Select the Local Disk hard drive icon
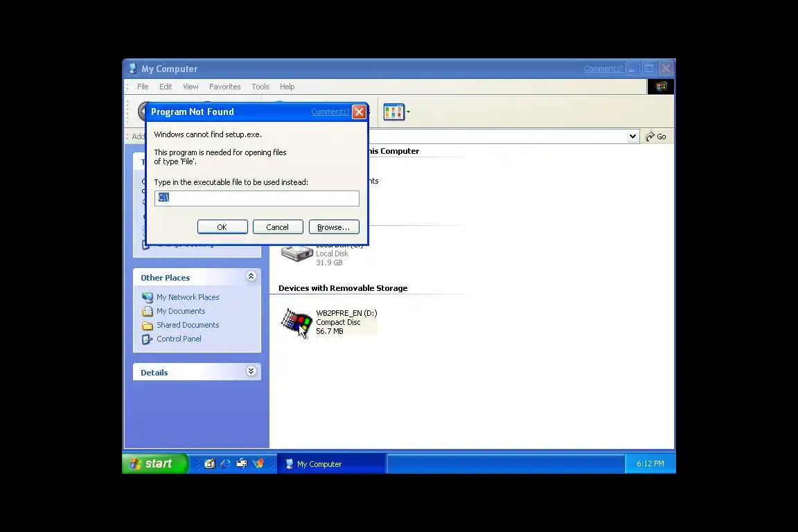This screenshot has width=798, height=532. click(296, 253)
